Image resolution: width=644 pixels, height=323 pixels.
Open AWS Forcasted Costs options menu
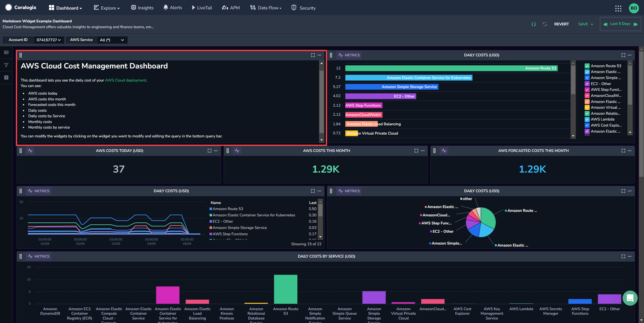pyautogui.click(x=630, y=151)
